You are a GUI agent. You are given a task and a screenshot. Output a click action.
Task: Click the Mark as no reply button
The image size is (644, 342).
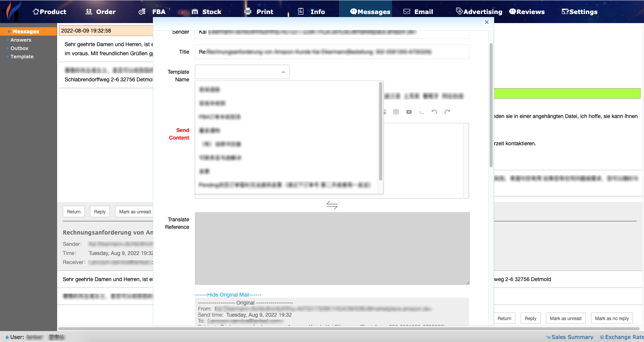[x=611, y=319]
